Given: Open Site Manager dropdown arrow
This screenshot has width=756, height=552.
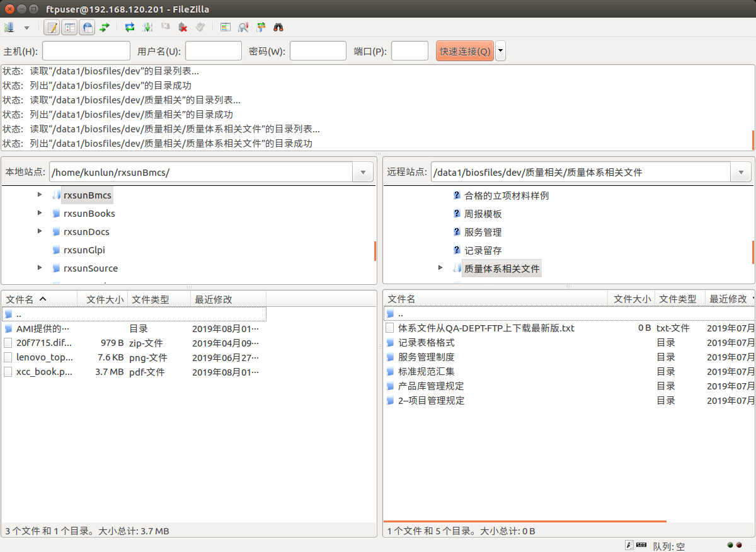Looking at the screenshot, I should [x=26, y=28].
